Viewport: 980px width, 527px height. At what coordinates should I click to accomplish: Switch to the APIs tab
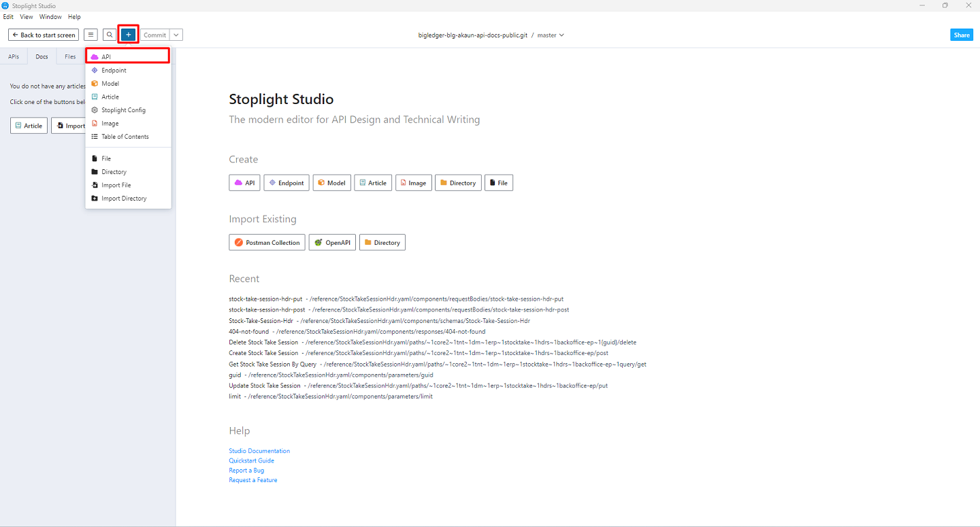14,56
